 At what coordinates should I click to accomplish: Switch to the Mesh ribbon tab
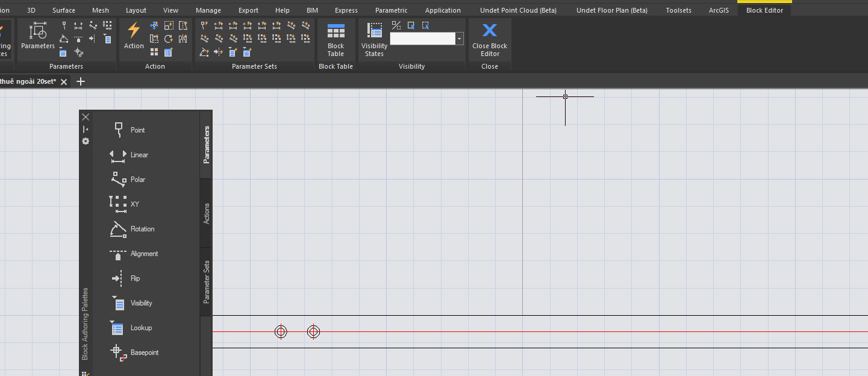click(101, 10)
